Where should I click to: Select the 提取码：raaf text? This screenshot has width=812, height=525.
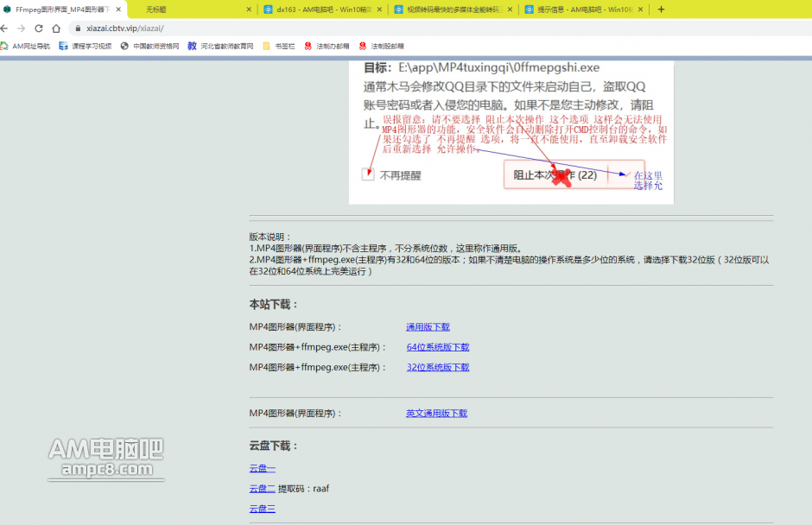tap(303, 489)
